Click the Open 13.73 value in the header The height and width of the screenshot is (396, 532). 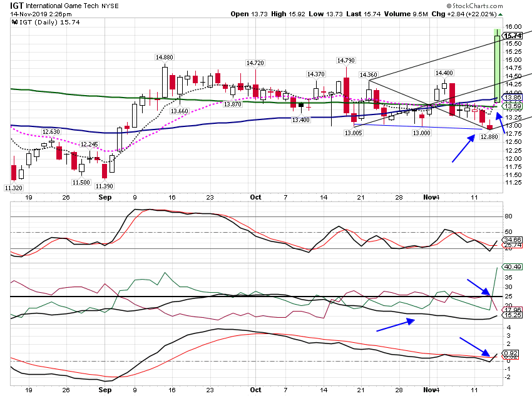pyautogui.click(x=249, y=14)
